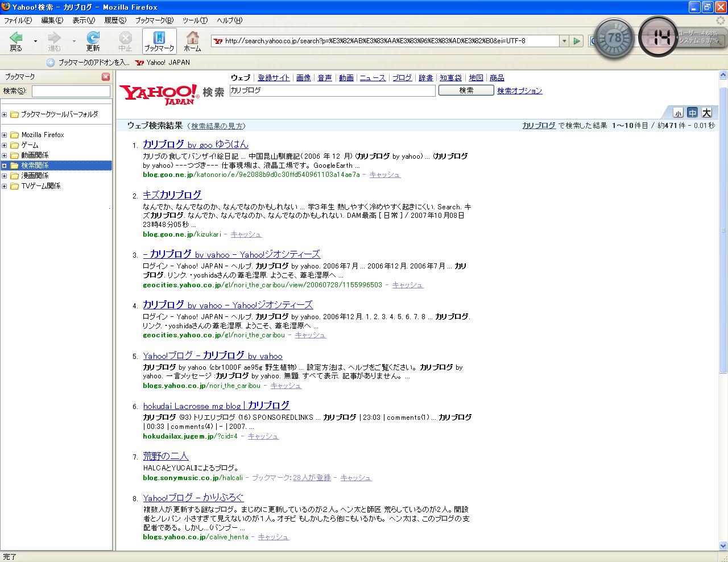This screenshot has width=728, height=562.
Task: Set text size to medium (中)
Action: tap(692, 113)
